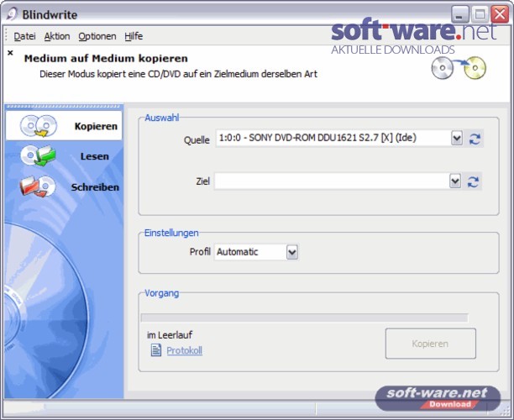Viewport: 514px width, 420px height.
Task: Click the Blindwrite title bar app icon
Action: coord(12,14)
